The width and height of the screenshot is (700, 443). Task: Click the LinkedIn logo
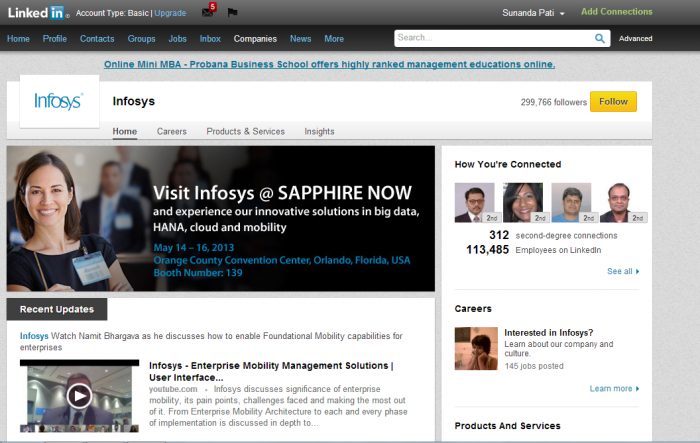[38, 13]
